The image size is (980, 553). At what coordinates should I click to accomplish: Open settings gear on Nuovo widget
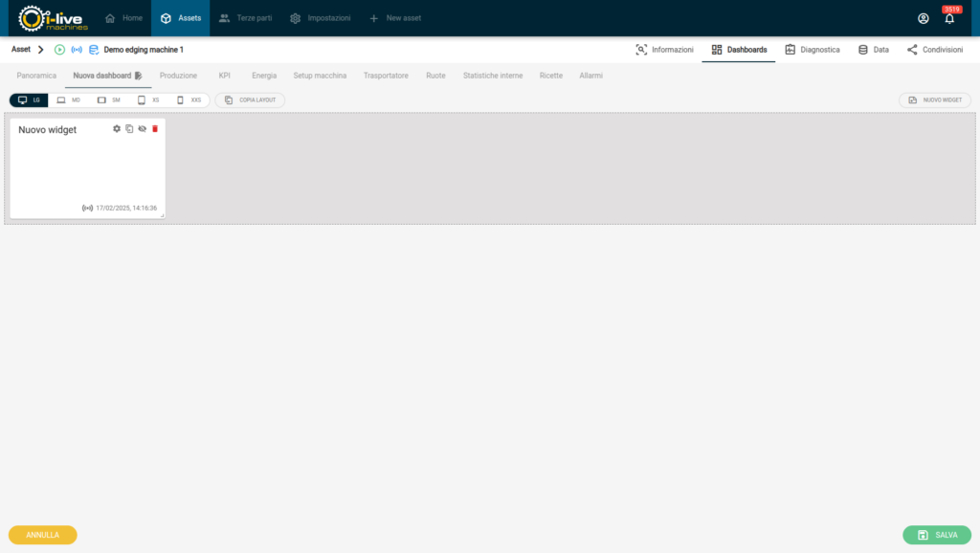117,129
